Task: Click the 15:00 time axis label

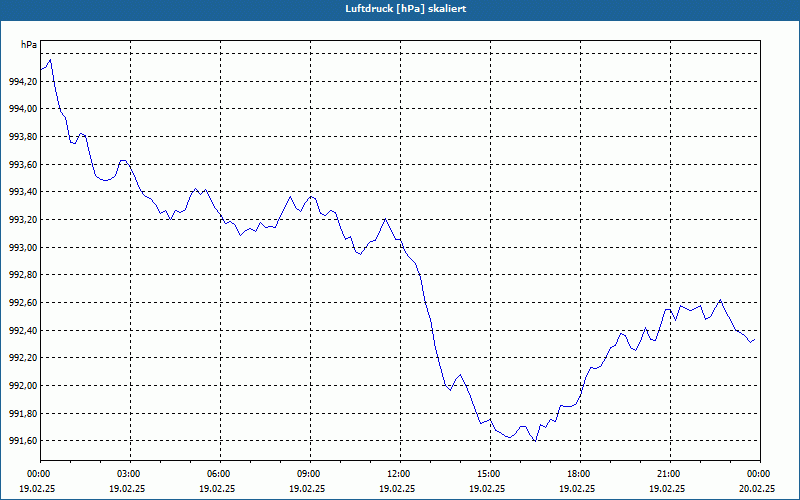Action: [490, 474]
